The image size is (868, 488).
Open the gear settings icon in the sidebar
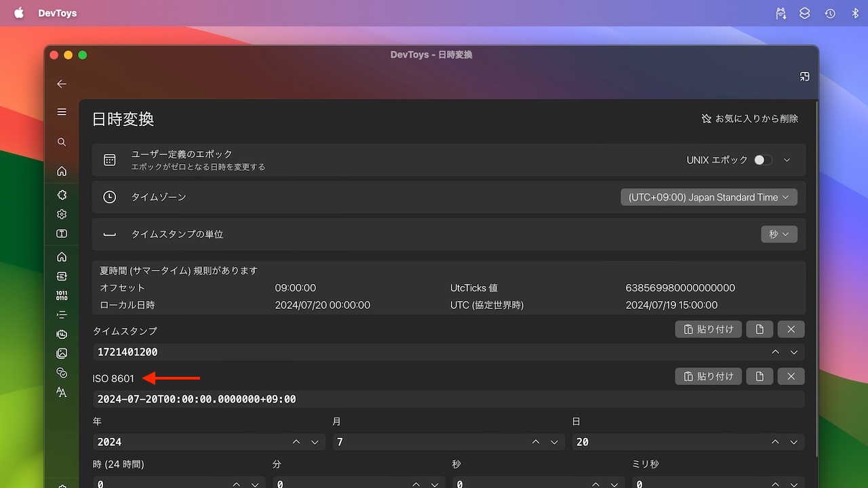coord(62,214)
